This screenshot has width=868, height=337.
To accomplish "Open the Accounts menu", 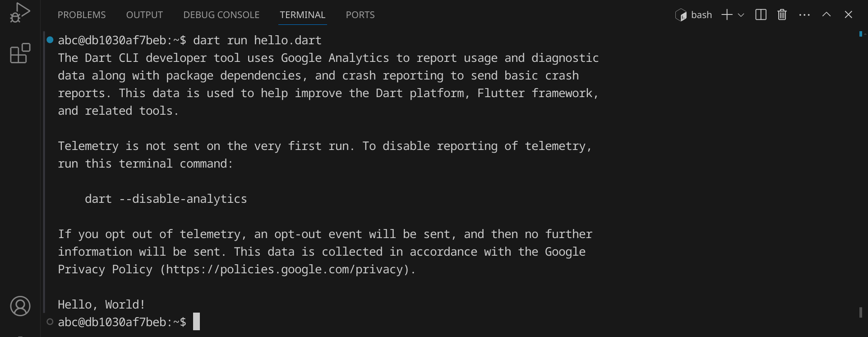I will [20, 306].
